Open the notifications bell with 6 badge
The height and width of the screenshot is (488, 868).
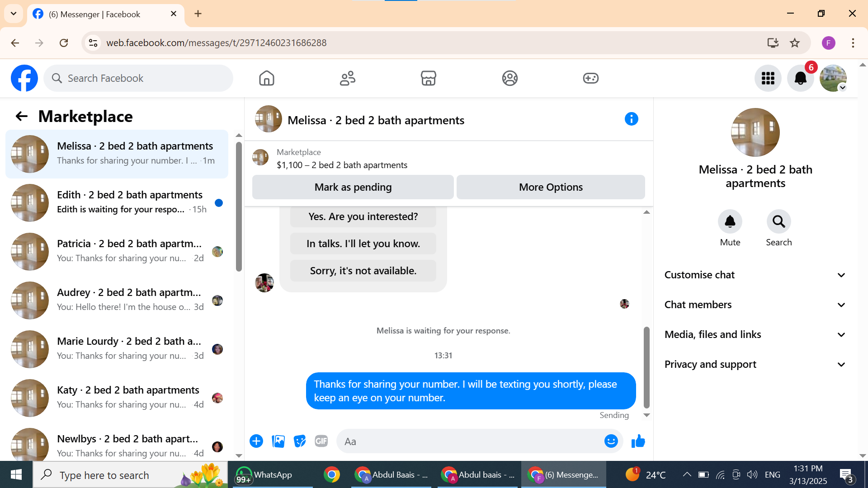[x=801, y=78]
